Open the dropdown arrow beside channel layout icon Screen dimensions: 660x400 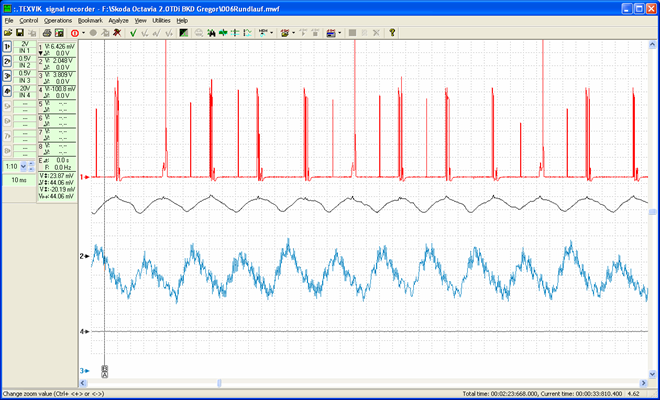pyautogui.click(x=339, y=32)
